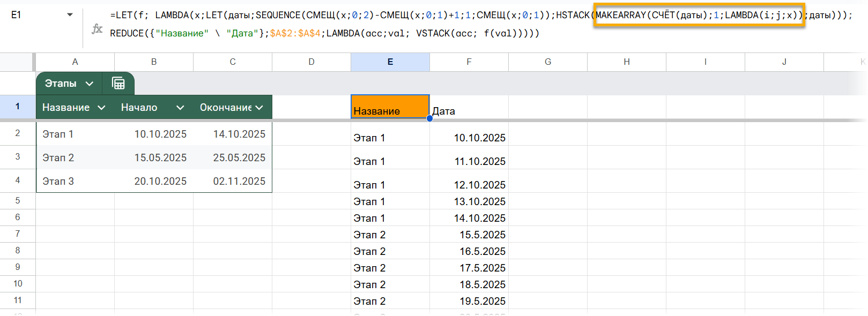Select column H header
Screen dimensions: 868x316
626,62
